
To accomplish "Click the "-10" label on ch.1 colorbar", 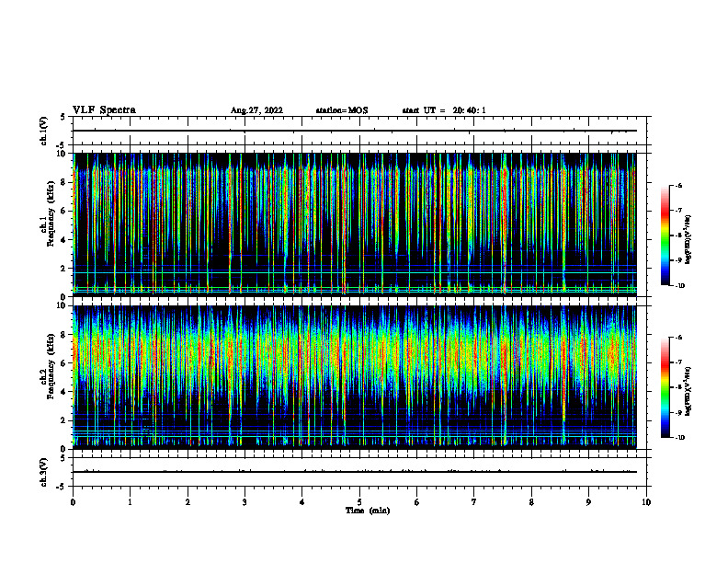I will coord(679,286).
